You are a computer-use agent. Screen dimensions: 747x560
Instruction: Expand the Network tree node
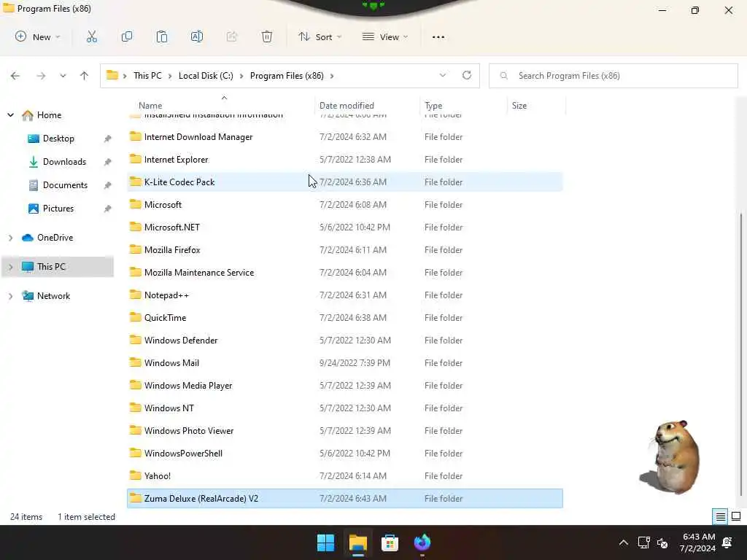tap(10, 296)
